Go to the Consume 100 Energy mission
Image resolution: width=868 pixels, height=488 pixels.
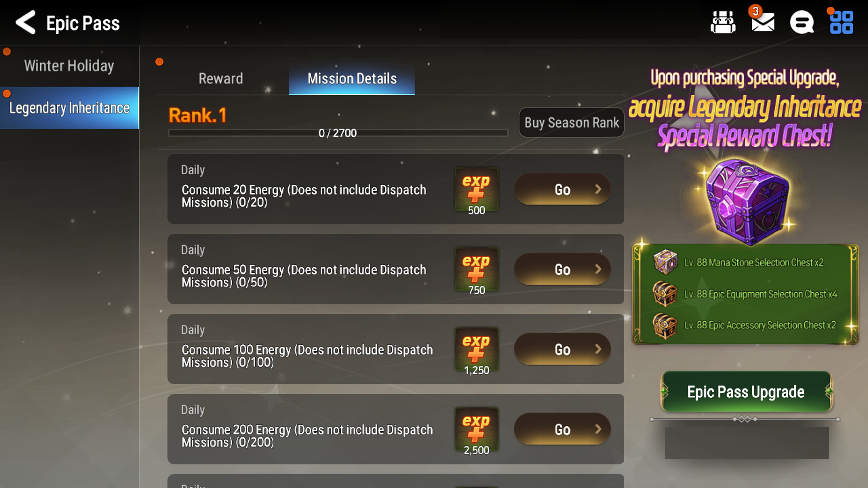[x=562, y=349]
